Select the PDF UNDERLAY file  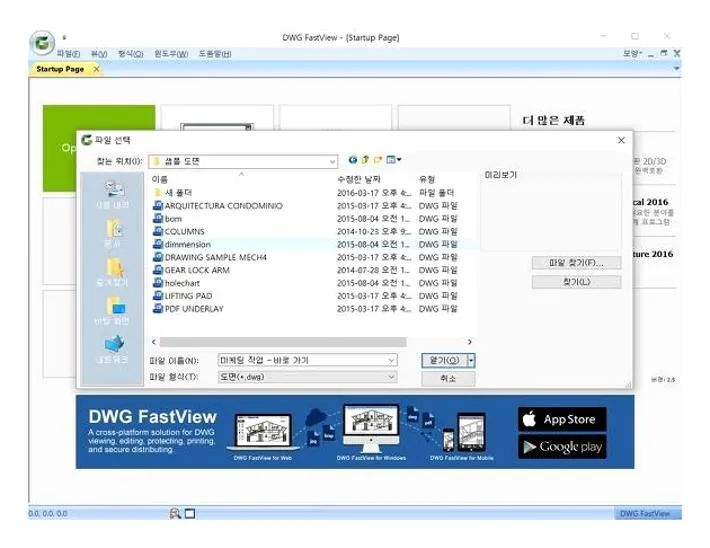(x=194, y=308)
